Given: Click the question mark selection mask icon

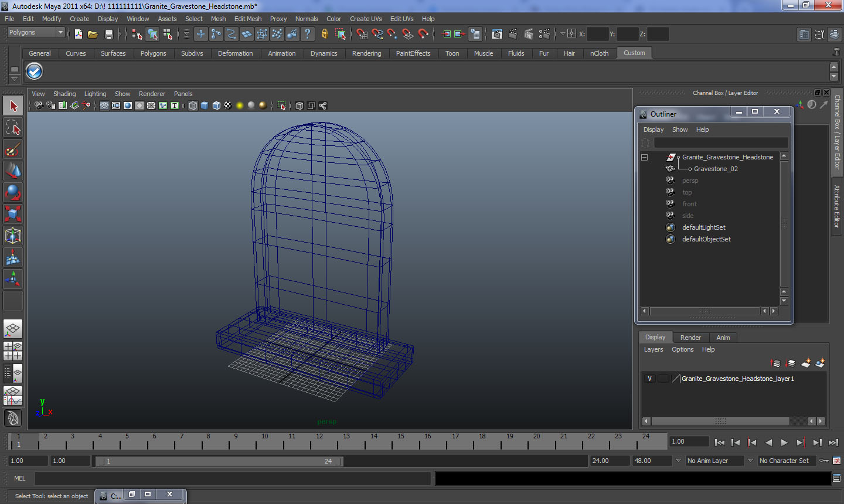Looking at the screenshot, I should click(308, 34).
